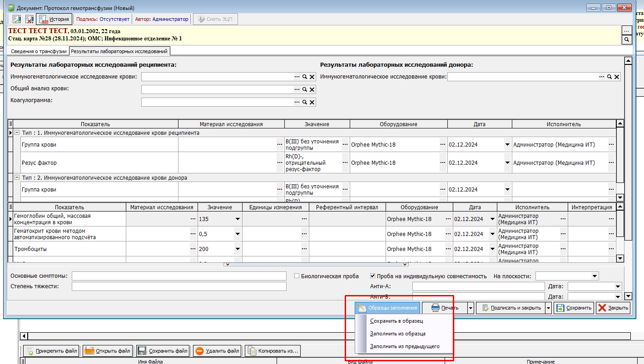Uncheck Проба на индивидульную совместимость checkbox
Viewport: 644px width, 364px height.
(373, 276)
